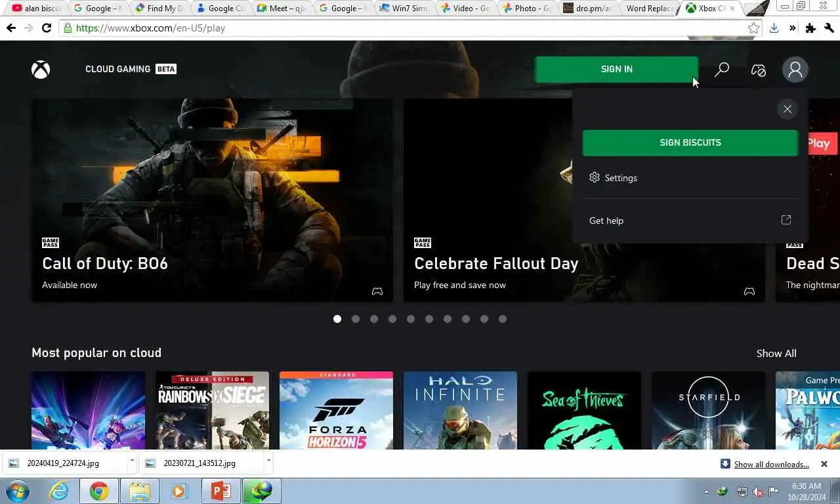The height and width of the screenshot is (504, 840).
Task: Open Settings in account popup
Action: (690, 178)
